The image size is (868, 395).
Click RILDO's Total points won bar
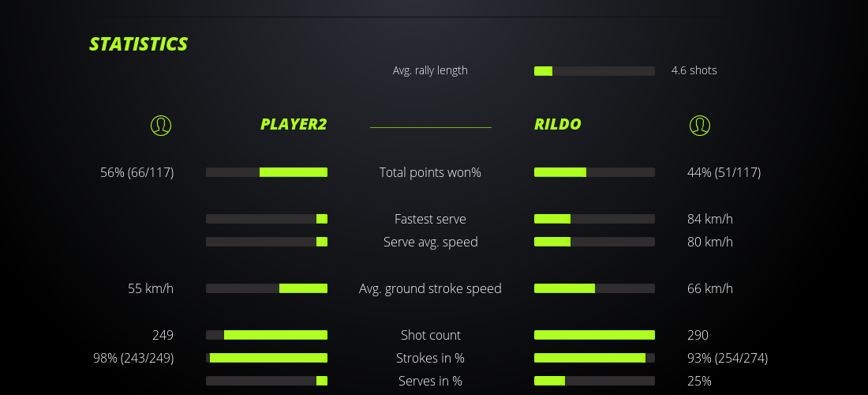coord(594,172)
